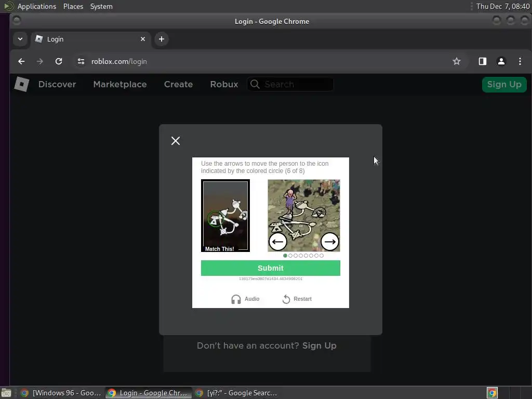Image resolution: width=532 pixels, height=399 pixels.
Task: Switch to Login - Google Chrome taskbar item
Action: pos(148,393)
